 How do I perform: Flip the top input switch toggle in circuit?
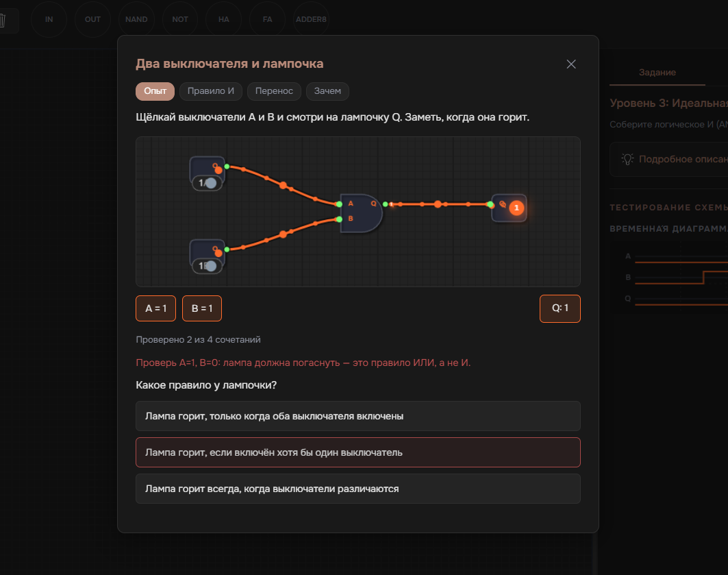click(207, 183)
